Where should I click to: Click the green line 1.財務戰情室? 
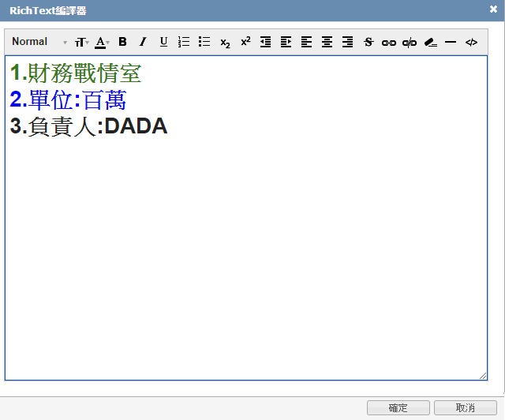[x=76, y=73]
